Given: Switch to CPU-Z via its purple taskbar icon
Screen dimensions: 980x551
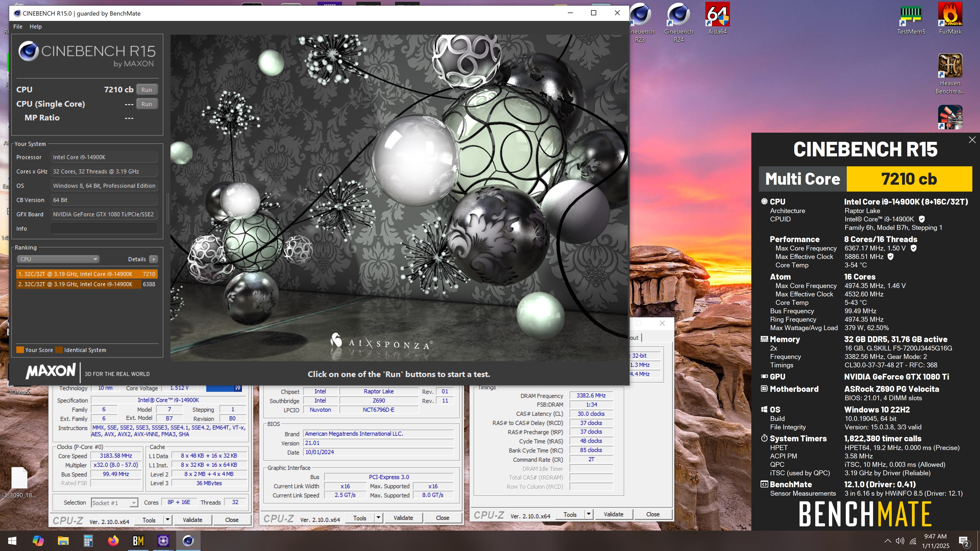Looking at the screenshot, I should point(163,541).
